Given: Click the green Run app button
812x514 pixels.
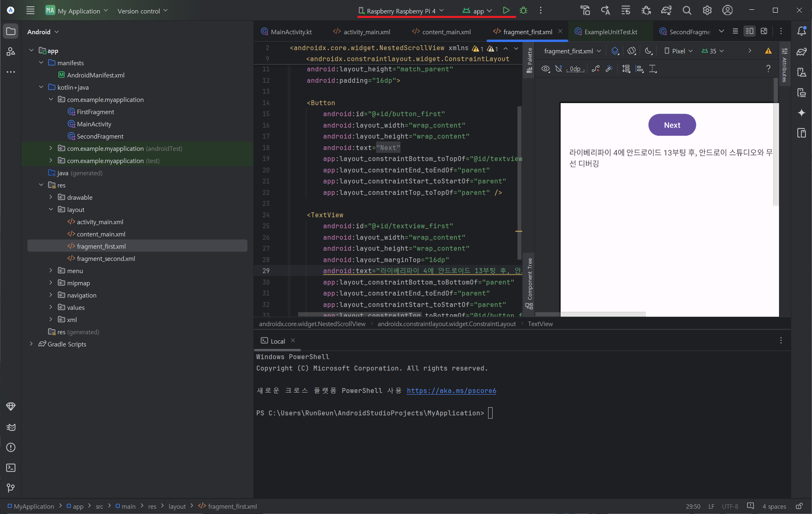Looking at the screenshot, I should 506,11.
